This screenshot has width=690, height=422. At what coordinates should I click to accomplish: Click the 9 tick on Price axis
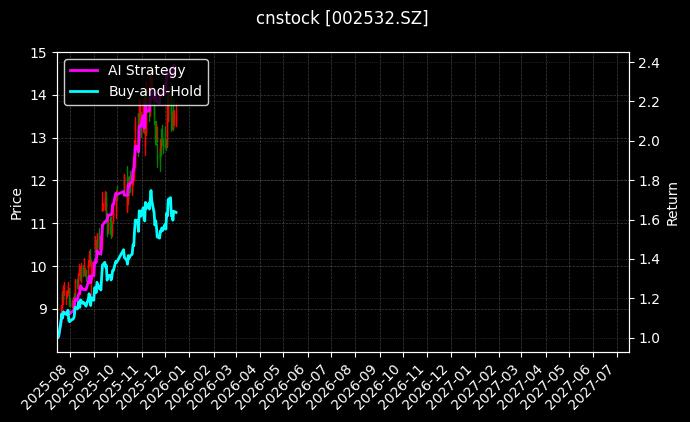(x=42, y=309)
